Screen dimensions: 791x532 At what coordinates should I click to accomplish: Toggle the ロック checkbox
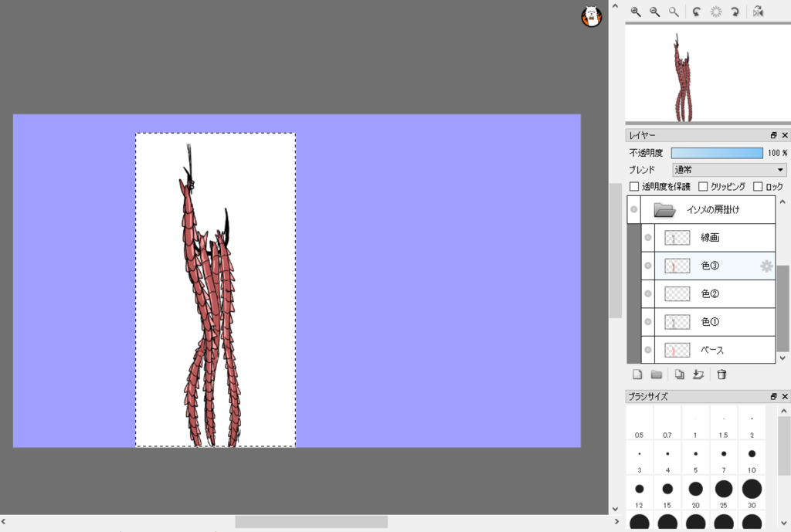[758, 186]
